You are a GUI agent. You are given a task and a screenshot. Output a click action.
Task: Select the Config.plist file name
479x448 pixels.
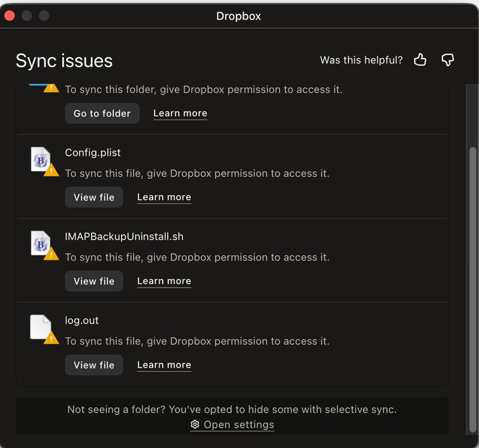click(x=93, y=153)
